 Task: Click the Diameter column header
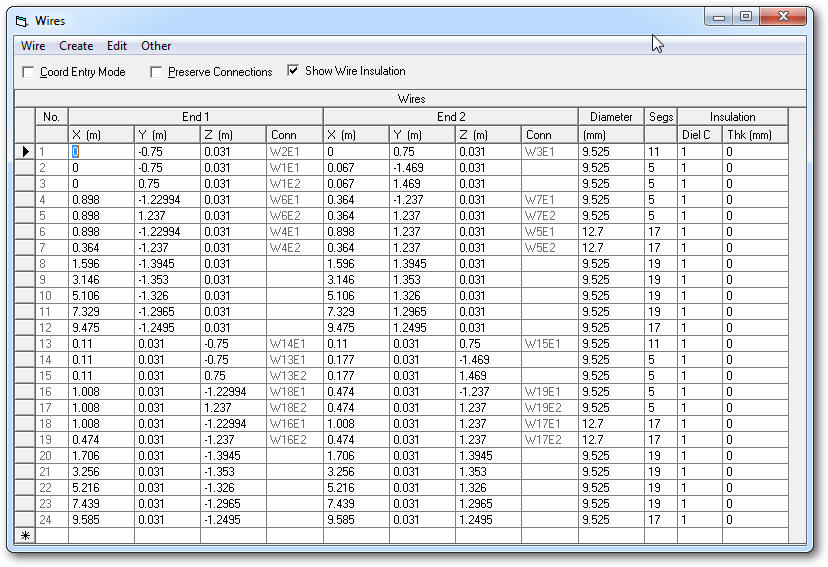tap(611, 117)
